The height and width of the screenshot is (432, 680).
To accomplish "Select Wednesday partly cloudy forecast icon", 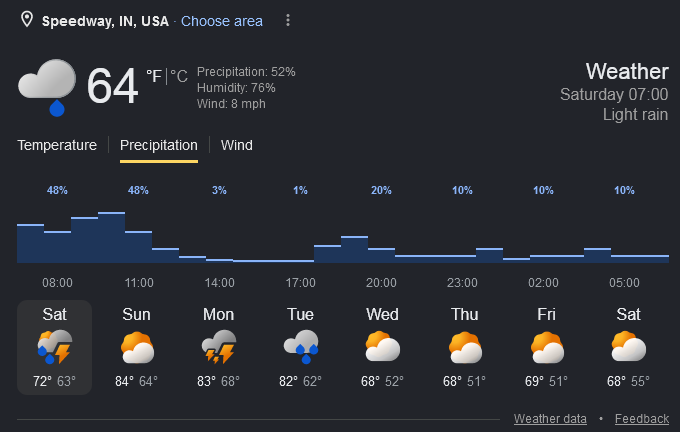I will point(382,347).
